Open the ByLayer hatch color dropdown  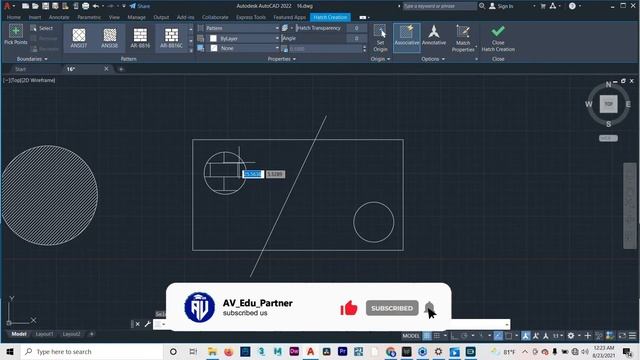click(244, 38)
